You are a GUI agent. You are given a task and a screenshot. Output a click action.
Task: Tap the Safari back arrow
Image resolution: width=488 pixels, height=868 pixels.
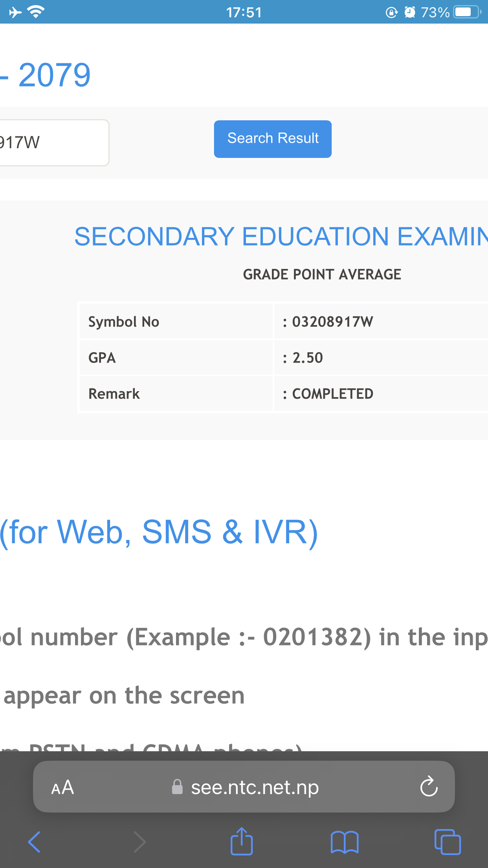pyautogui.click(x=34, y=842)
